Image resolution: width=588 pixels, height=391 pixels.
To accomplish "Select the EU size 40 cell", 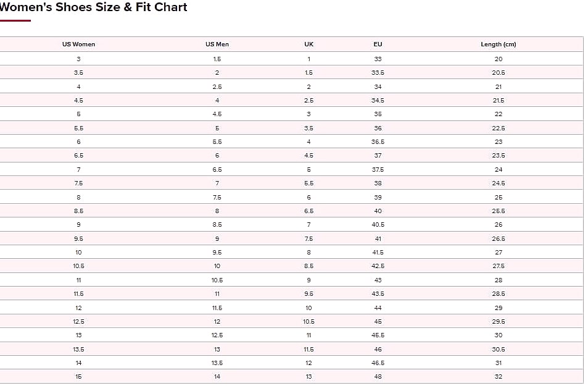I will pyautogui.click(x=378, y=211).
